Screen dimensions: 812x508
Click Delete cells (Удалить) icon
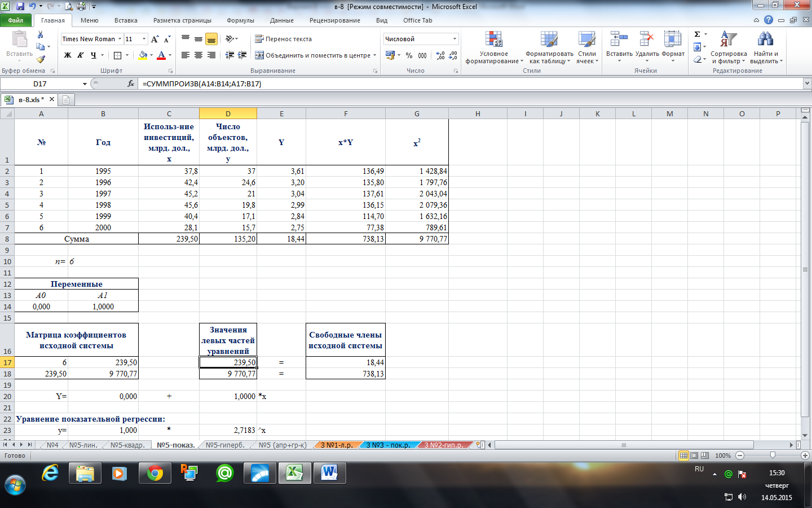coord(647,39)
